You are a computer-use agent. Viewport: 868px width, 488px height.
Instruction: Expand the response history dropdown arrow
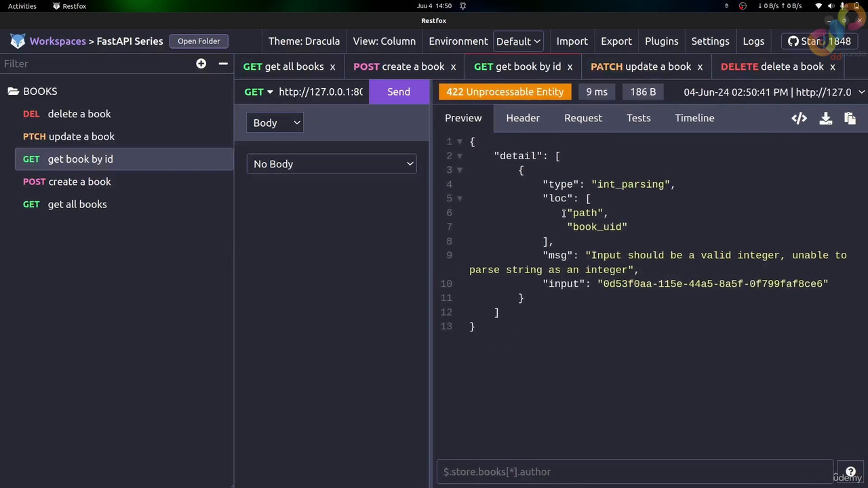click(861, 92)
